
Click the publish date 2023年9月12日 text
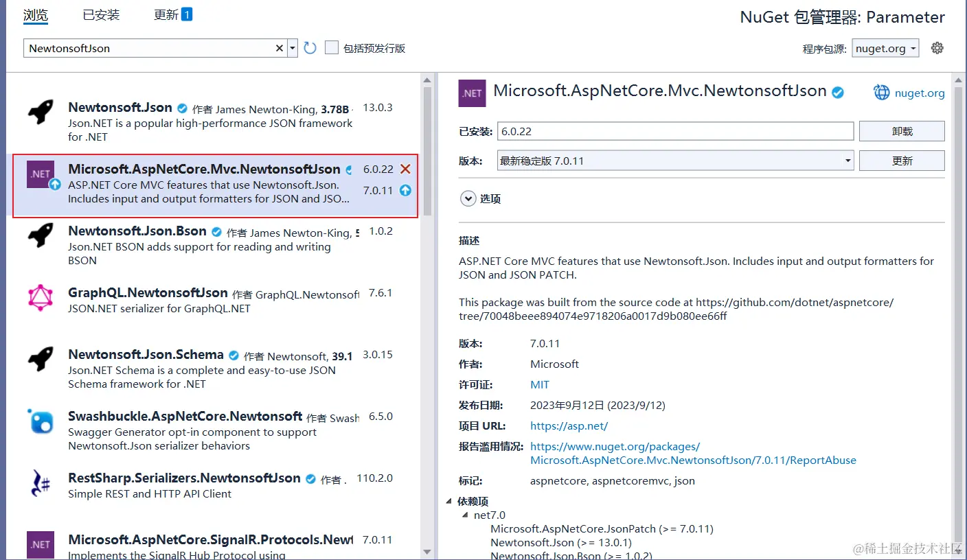coord(598,405)
